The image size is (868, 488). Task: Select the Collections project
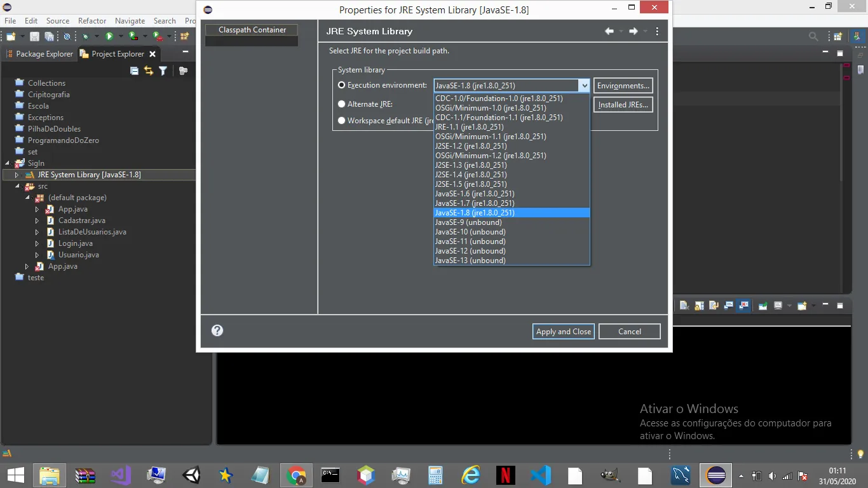tap(46, 83)
